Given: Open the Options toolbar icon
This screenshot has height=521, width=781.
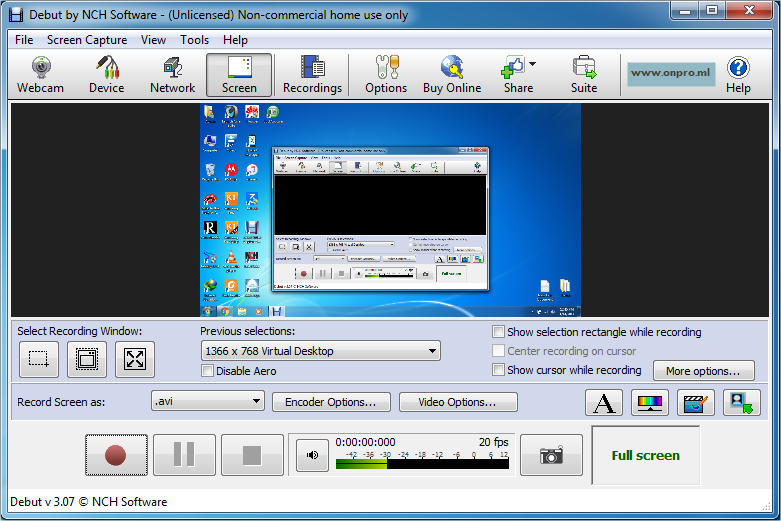Looking at the screenshot, I should coord(386,75).
